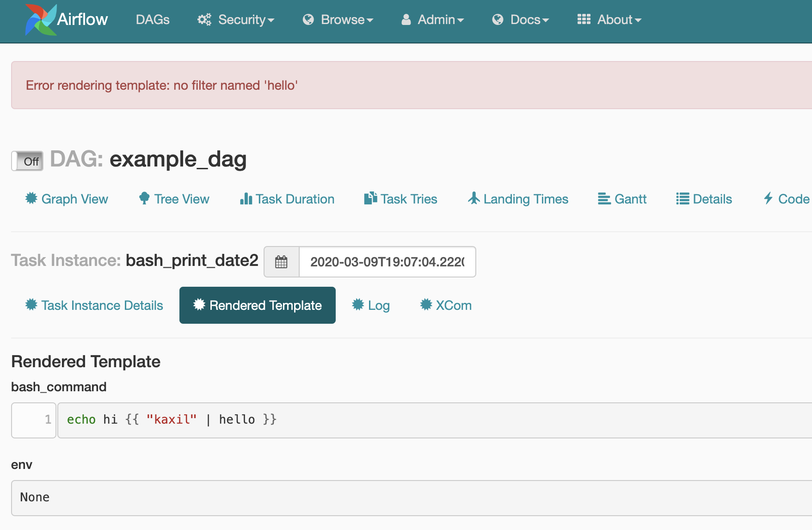Open the DAGs page
Image resolution: width=812 pixels, height=530 pixels.
pyautogui.click(x=153, y=19)
